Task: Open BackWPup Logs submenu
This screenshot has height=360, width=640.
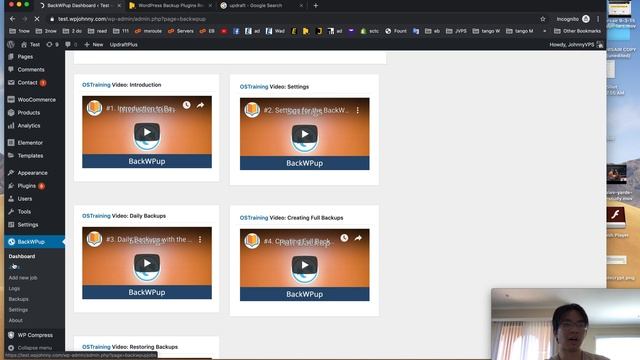Action: 14,288
